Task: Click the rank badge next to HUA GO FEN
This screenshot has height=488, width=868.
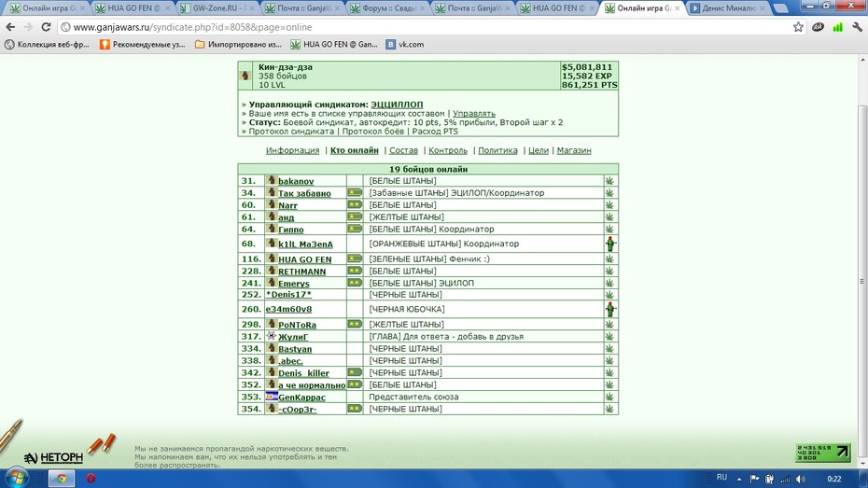Action: point(355,258)
